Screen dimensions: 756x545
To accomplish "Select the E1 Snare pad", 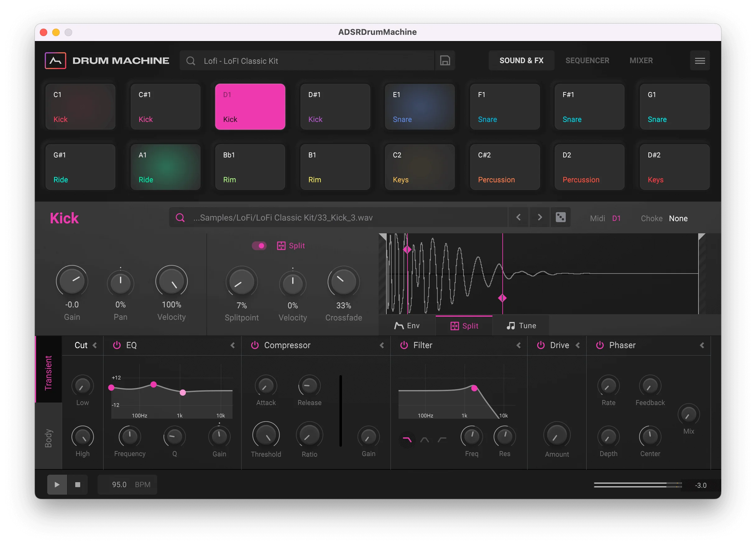I will 420,106.
